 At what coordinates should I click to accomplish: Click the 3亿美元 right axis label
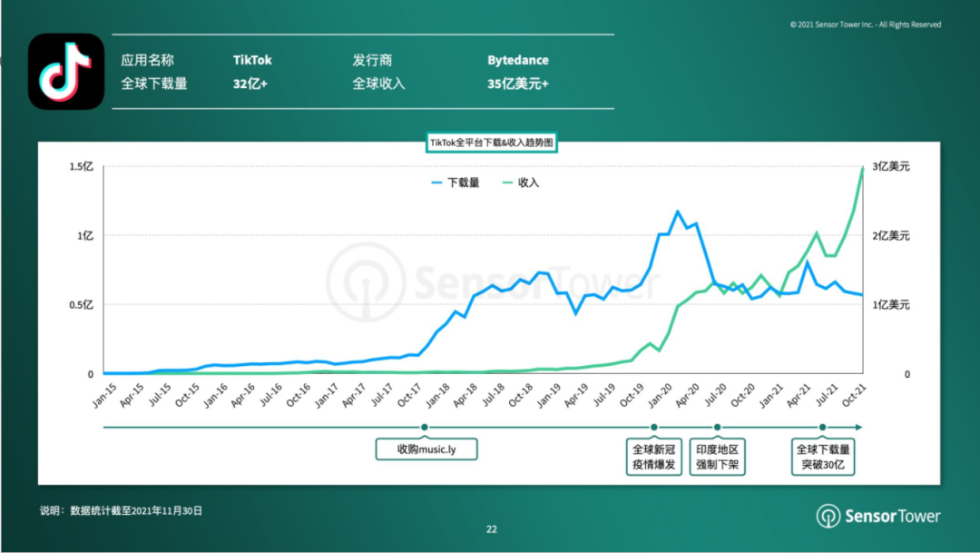coord(890,167)
